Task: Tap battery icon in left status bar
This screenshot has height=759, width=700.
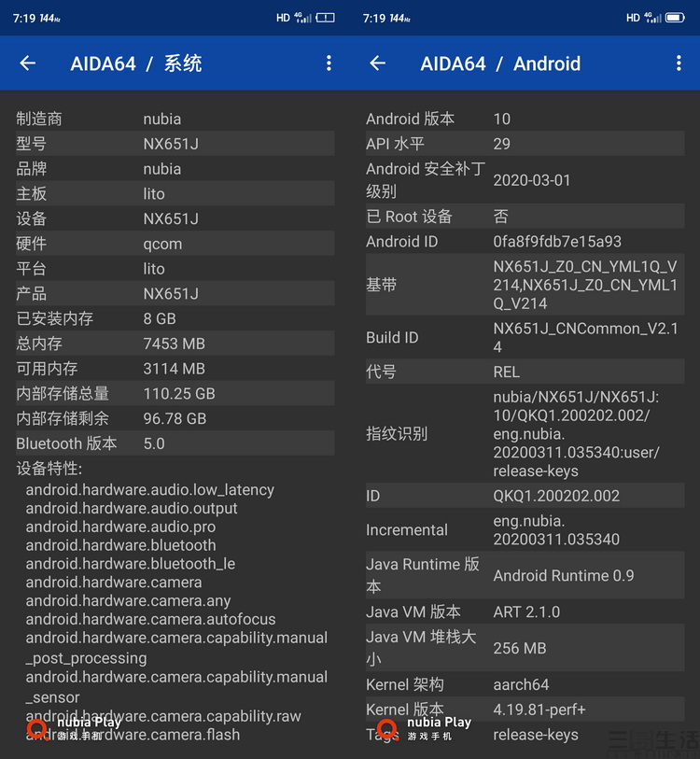Action: click(x=325, y=18)
